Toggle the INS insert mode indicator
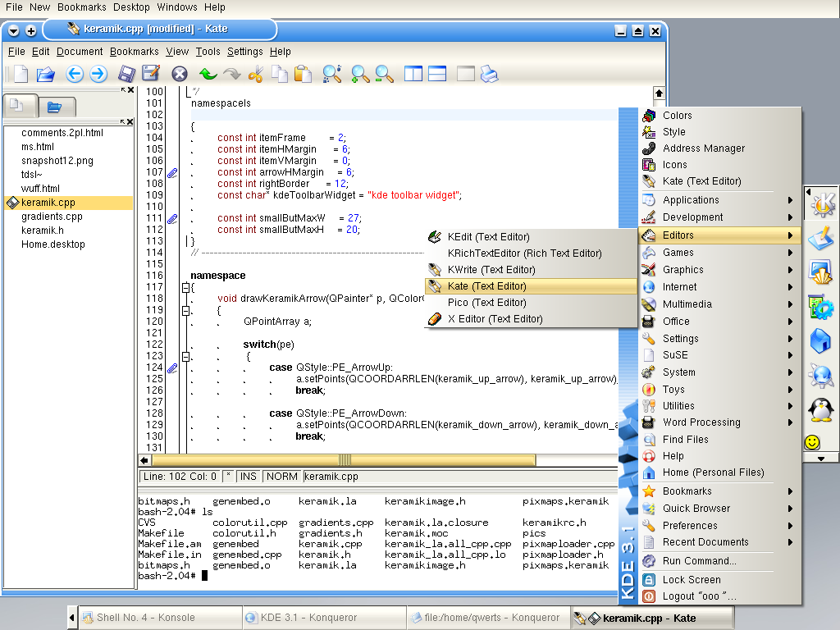Viewport: 840px width, 630px height. click(x=248, y=476)
